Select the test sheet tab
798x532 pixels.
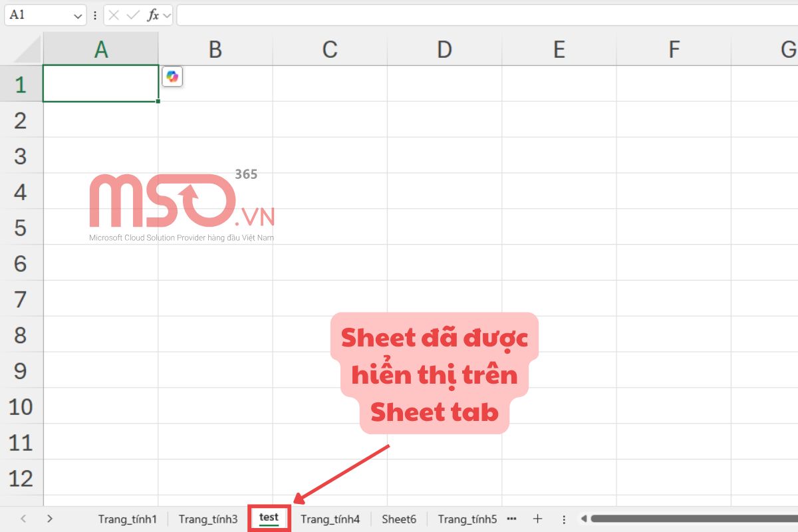click(x=269, y=518)
